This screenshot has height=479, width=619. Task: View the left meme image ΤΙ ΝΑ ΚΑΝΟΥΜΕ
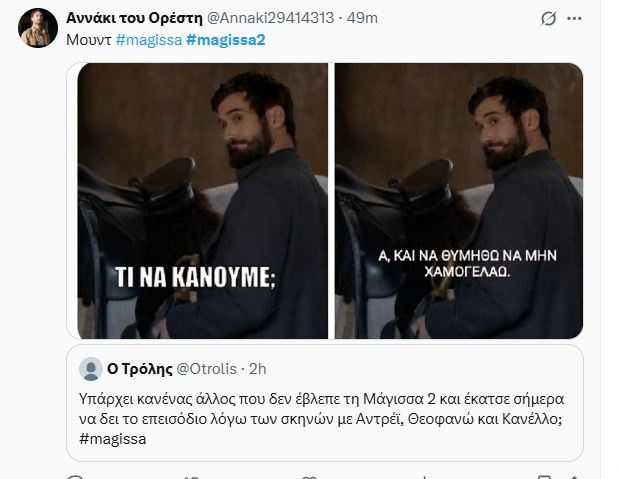coord(203,201)
